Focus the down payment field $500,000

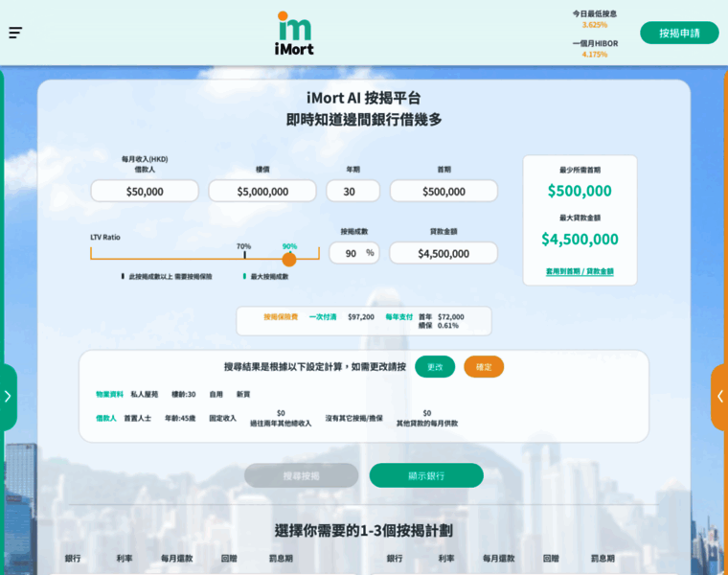444,192
